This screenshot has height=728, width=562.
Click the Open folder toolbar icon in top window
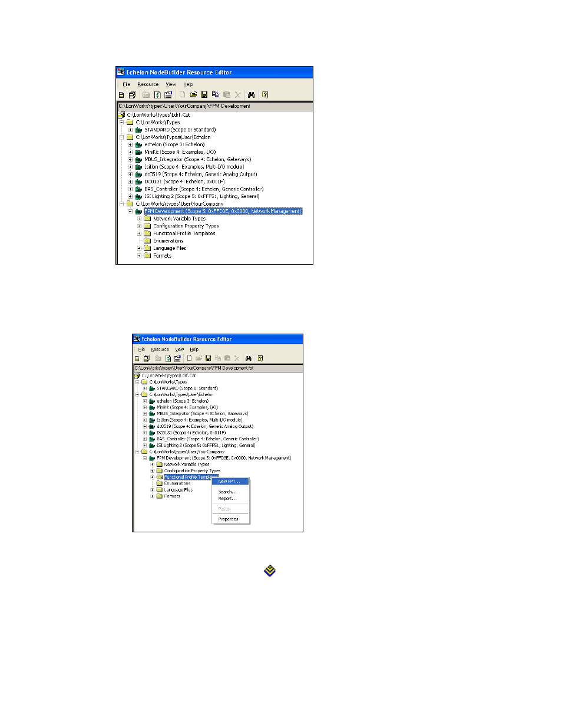(x=193, y=94)
